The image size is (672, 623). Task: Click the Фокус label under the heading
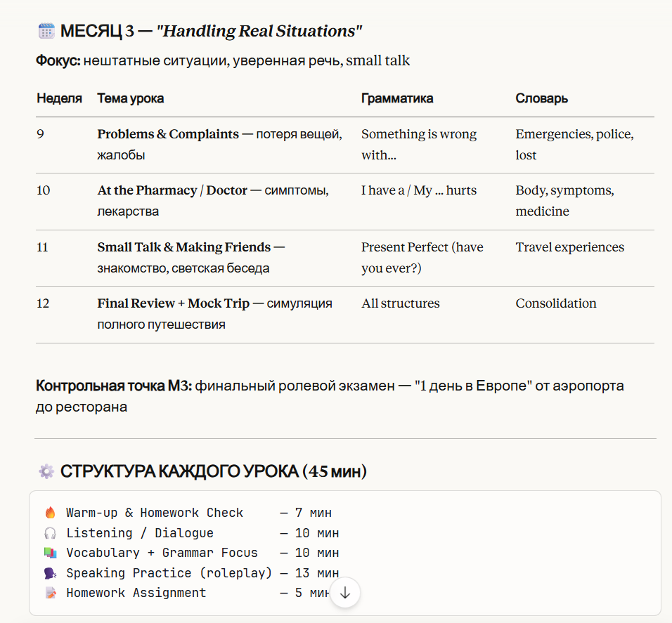58,61
